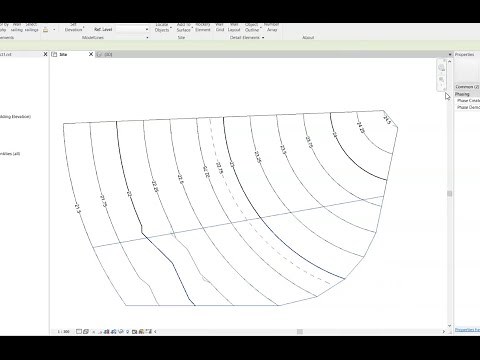Expand the ModelLines panel arrow
480x360 pixels.
(147, 38)
